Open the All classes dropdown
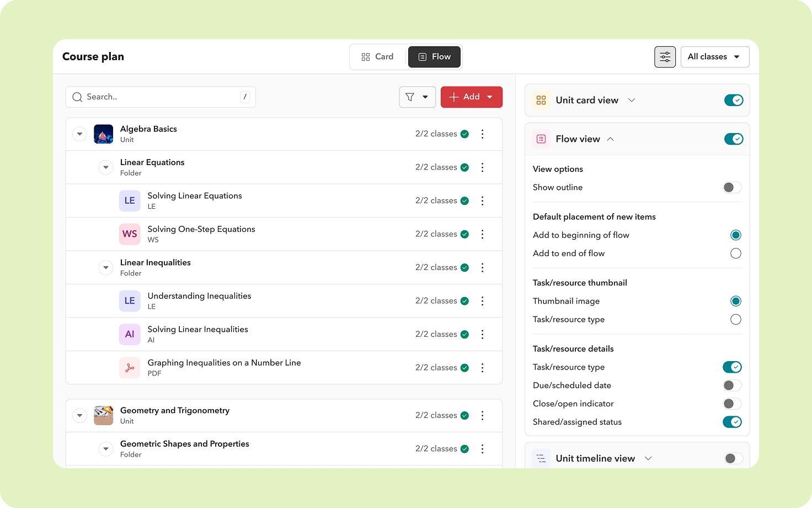 tap(715, 57)
